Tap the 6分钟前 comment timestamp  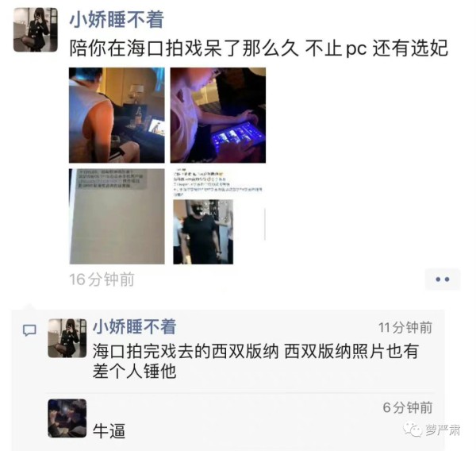tap(408, 407)
